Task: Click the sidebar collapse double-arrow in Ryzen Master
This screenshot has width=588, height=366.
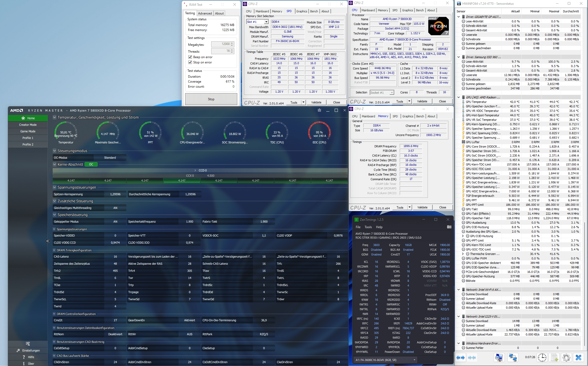Action: coord(48,241)
